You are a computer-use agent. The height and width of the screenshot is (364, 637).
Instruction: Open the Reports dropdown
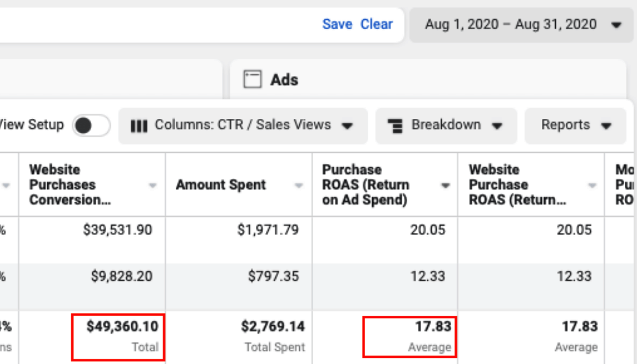point(575,126)
